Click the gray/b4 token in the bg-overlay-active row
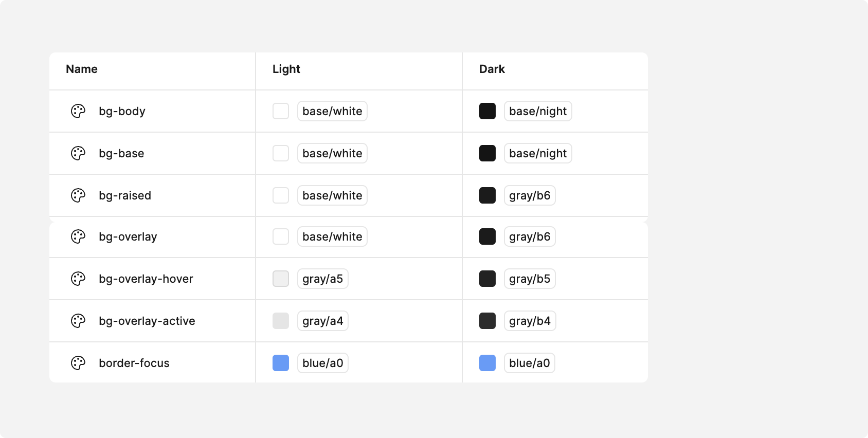The image size is (868, 438). click(530, 320)
